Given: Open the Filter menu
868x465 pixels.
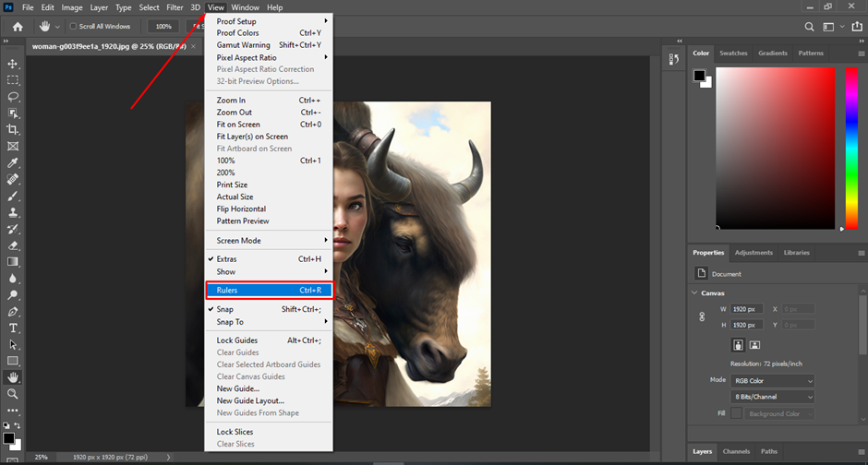Looking at the screenshot, I should click(x=175, y=7).
